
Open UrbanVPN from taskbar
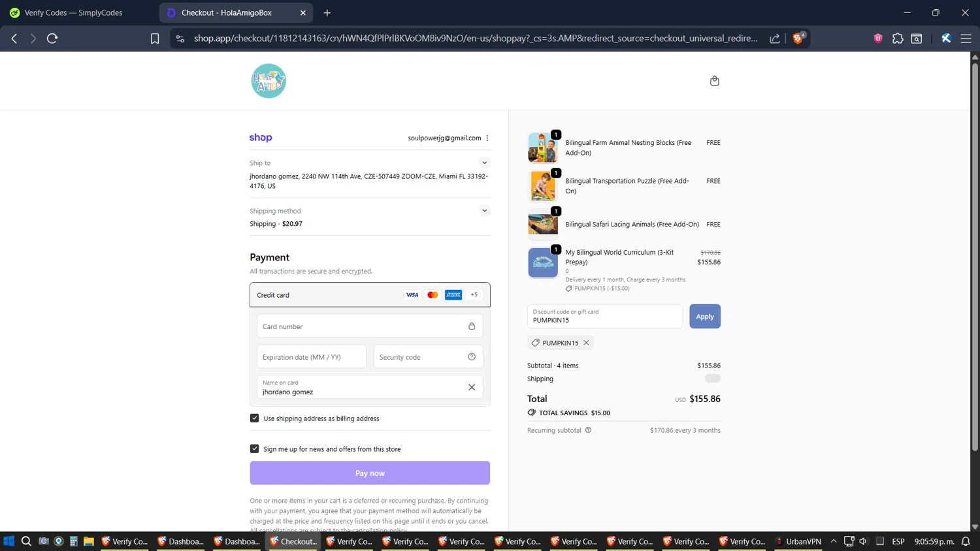click(798, 541)
